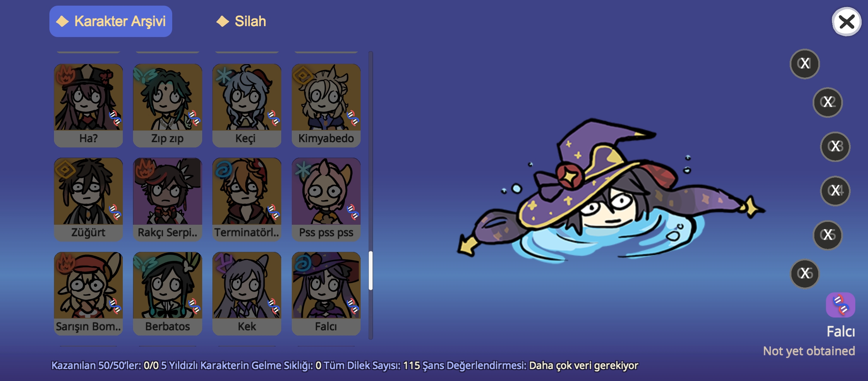
Task: Click the purple DNA icon above Falcı
Action: 840,305
